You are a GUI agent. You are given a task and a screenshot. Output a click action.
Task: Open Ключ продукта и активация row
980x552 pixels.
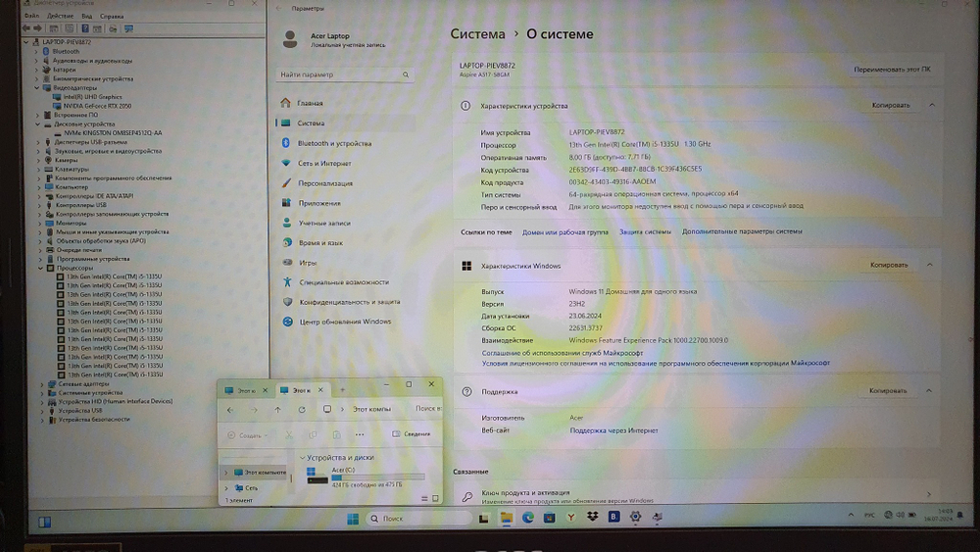click(x=696, y=495)
